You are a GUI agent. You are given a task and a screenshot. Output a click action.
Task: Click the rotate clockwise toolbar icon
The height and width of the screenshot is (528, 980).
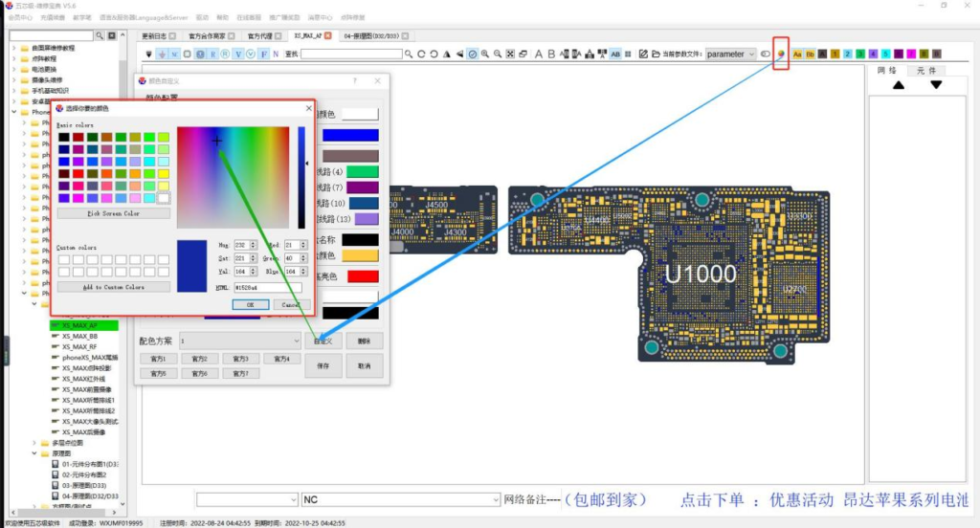coord(421,54)
